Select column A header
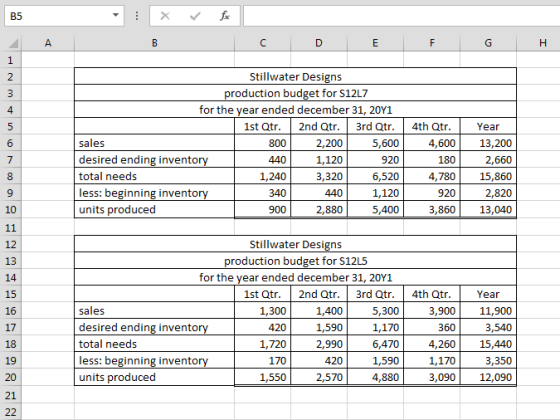This screenshot has width=560, height=420. (x=48, y=43)
